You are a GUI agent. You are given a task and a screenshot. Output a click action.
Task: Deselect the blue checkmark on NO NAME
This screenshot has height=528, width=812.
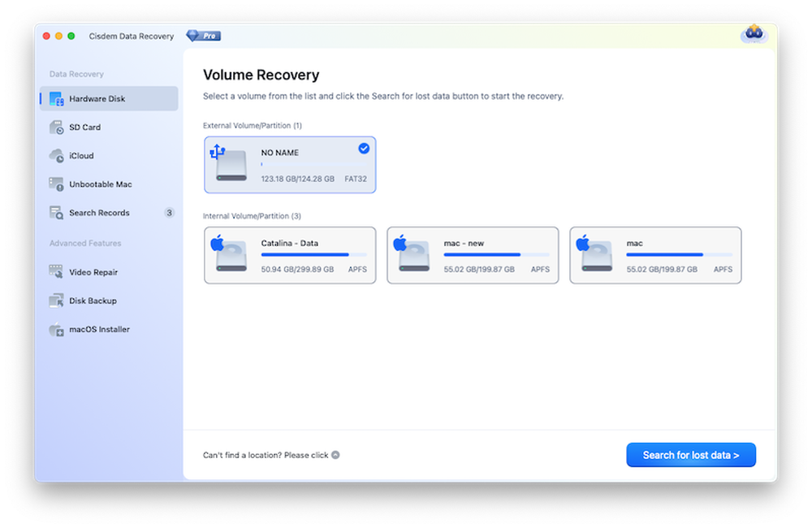364,148
